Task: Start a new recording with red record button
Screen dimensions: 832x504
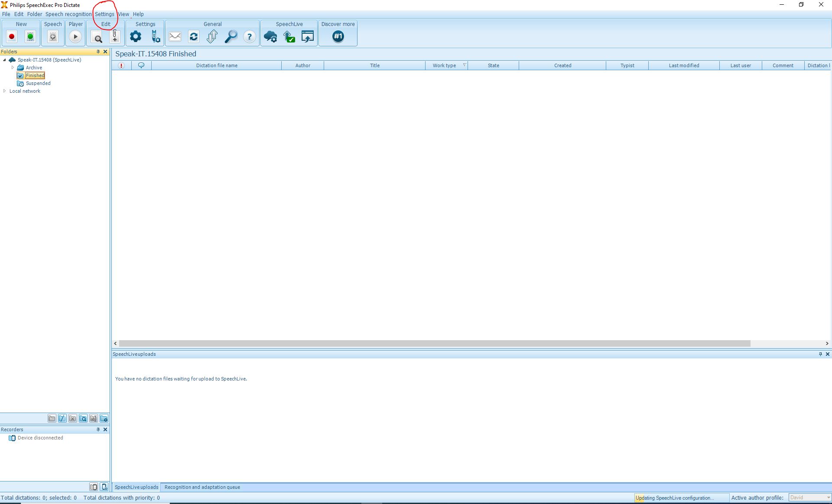Action: (x=12, y=37)
